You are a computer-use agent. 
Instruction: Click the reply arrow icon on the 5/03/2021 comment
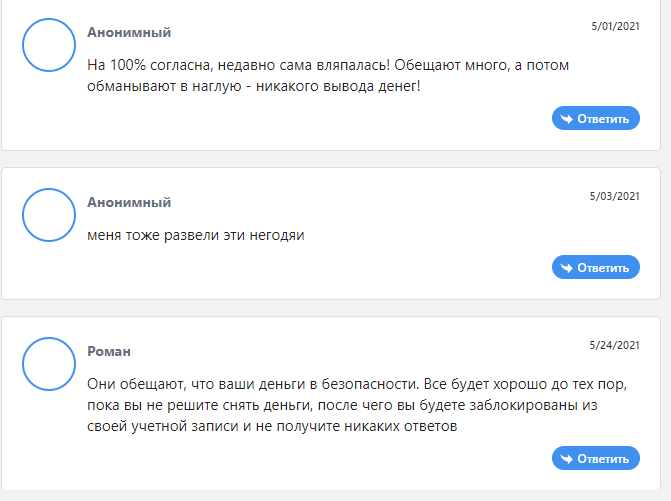[567, 268]
